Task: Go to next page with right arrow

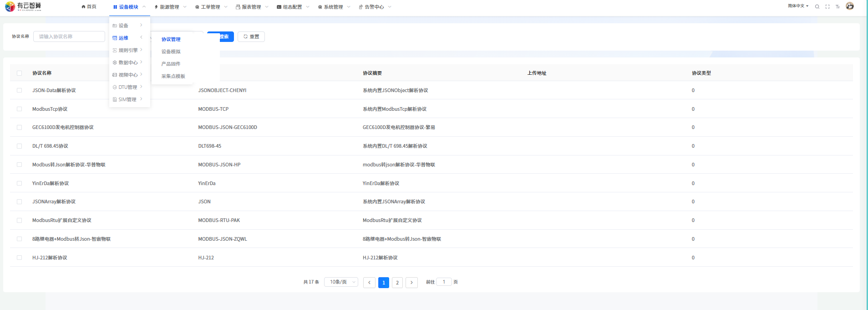Action: [x=411, y=283]
